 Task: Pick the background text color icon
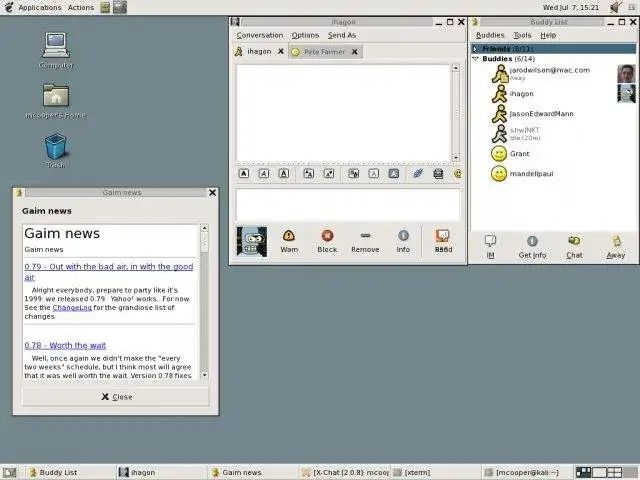(x=393, y=174)
